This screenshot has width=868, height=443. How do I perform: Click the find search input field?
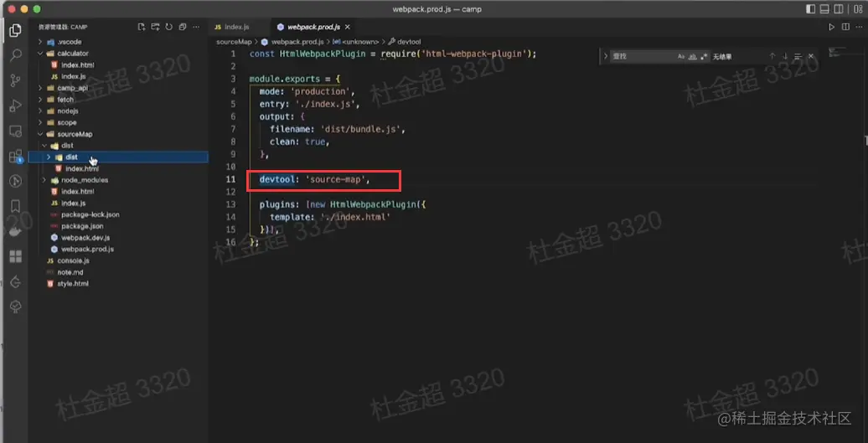[x=642, y=56]
